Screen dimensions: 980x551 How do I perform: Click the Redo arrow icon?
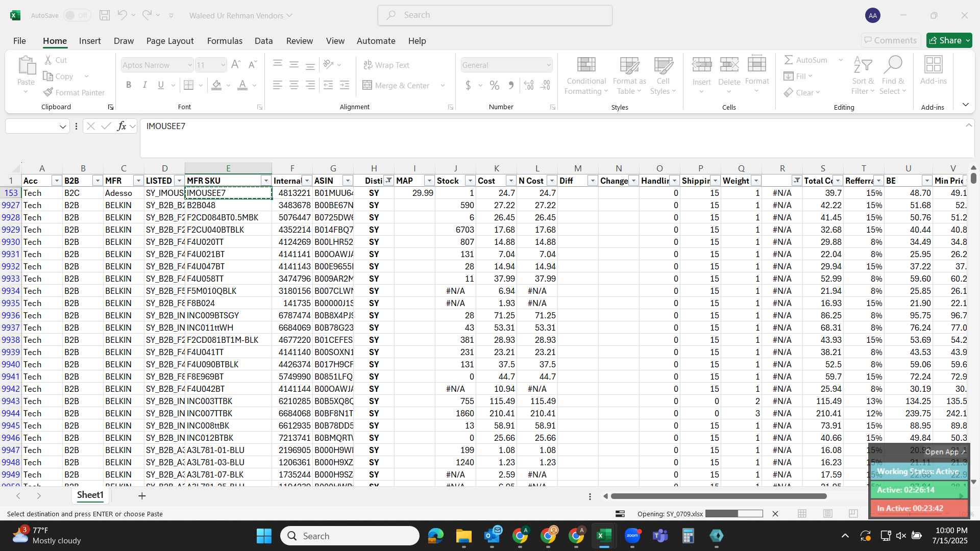coord(147,15)
